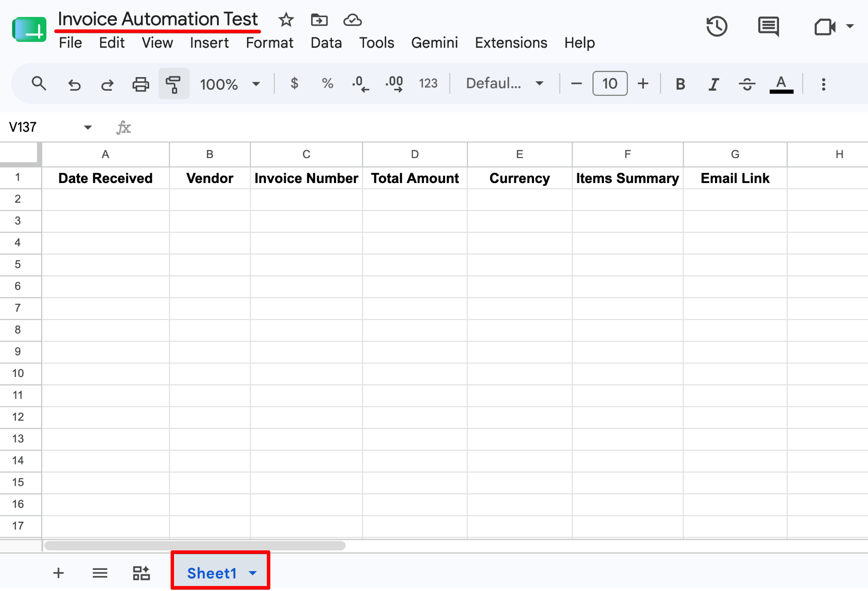The image size is (868, 591).
Task: Select the Invoice Number cell
Action: [306, 178]
